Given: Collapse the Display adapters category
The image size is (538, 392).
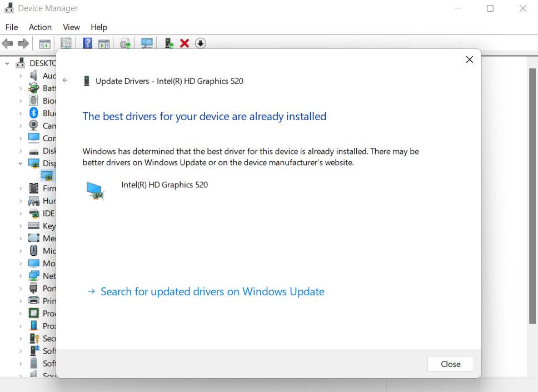Looking at the screenshot, I should (x=19, y=163).
